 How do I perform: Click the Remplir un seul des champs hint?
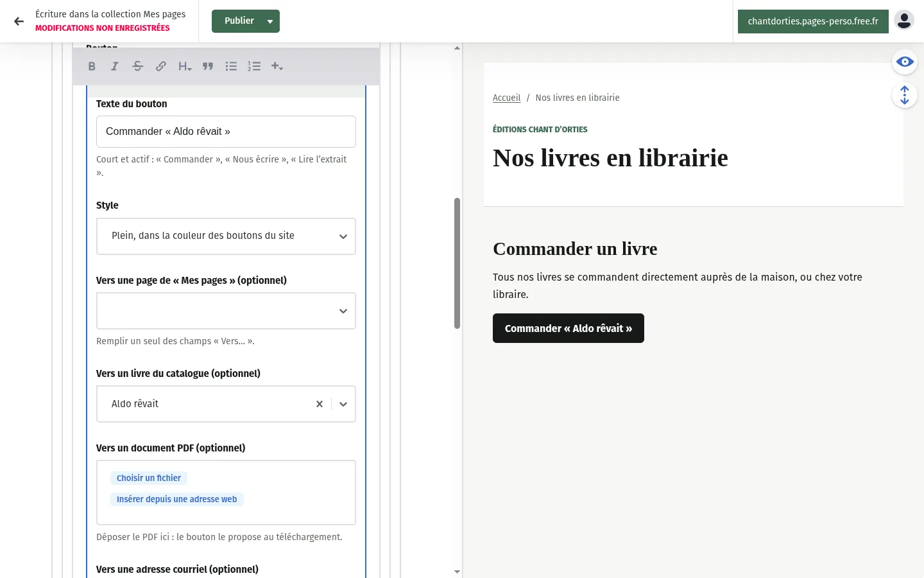click(175, 341)
